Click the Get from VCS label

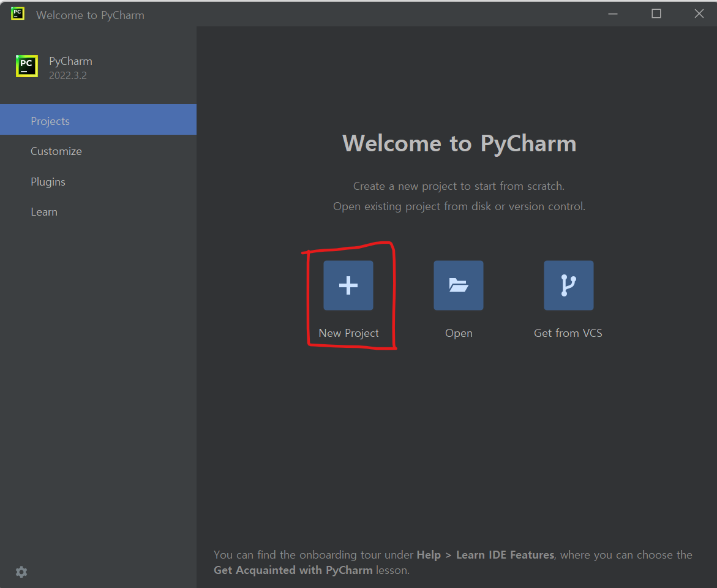[x=568, y=333]
